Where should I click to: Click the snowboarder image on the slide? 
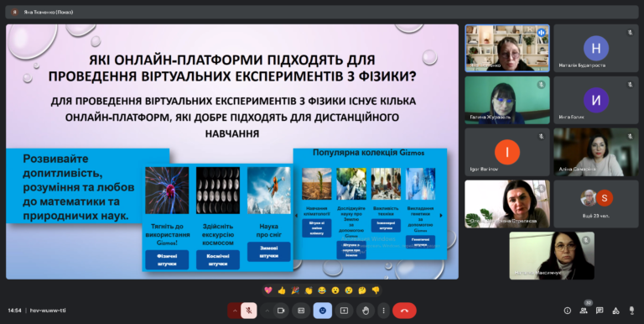(x=268, y=190)
